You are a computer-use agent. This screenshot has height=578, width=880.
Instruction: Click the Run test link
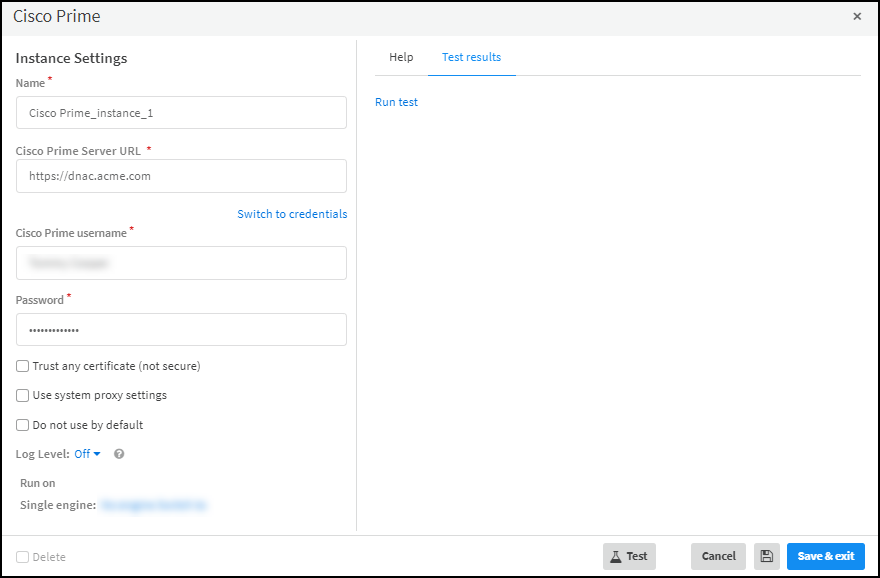coord(396,102)
